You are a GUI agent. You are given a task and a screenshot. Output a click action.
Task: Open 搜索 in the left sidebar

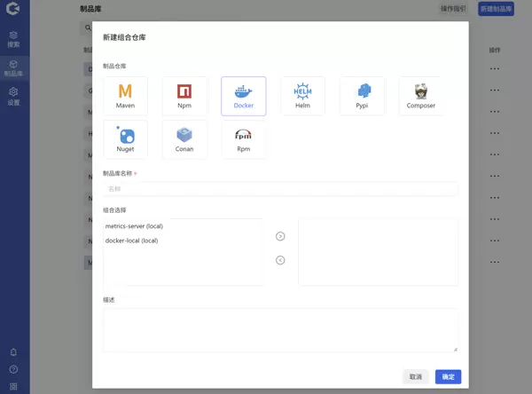pyautogui.click(x=13, y=39)
